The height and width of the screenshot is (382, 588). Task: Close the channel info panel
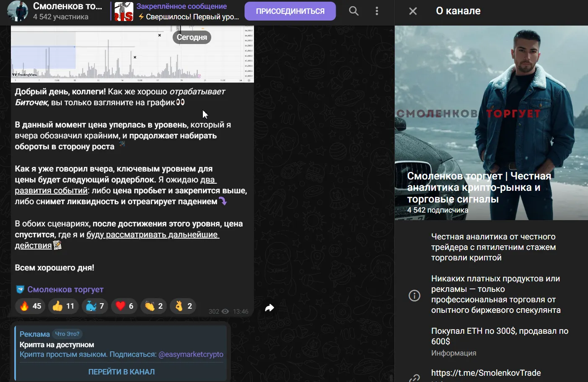413,11
